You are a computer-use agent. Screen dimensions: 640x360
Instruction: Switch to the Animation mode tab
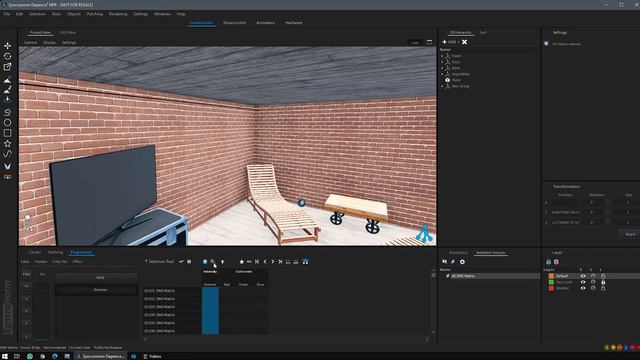[265, 23]
